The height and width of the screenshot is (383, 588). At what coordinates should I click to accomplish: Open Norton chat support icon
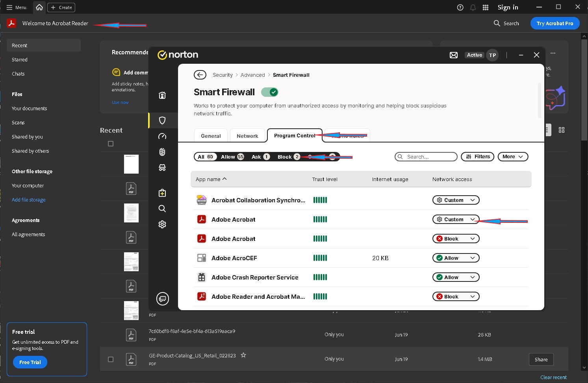(162, 299)
